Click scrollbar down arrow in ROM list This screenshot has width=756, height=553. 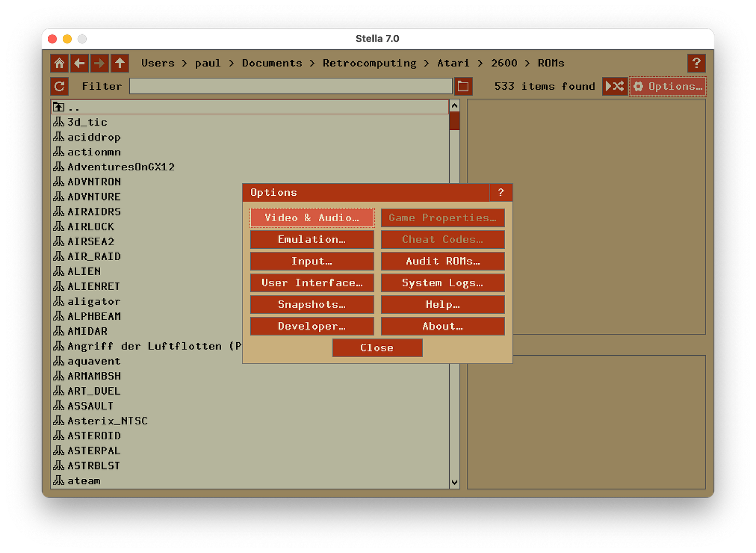pos(454,482)
